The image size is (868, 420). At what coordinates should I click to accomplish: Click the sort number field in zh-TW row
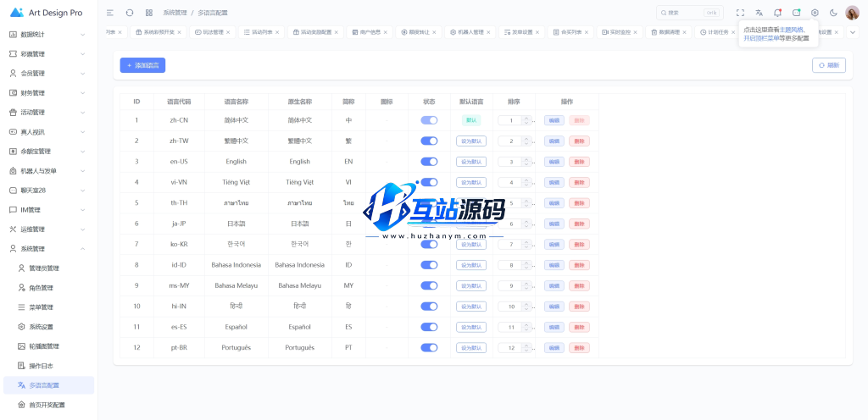[511, 141]
